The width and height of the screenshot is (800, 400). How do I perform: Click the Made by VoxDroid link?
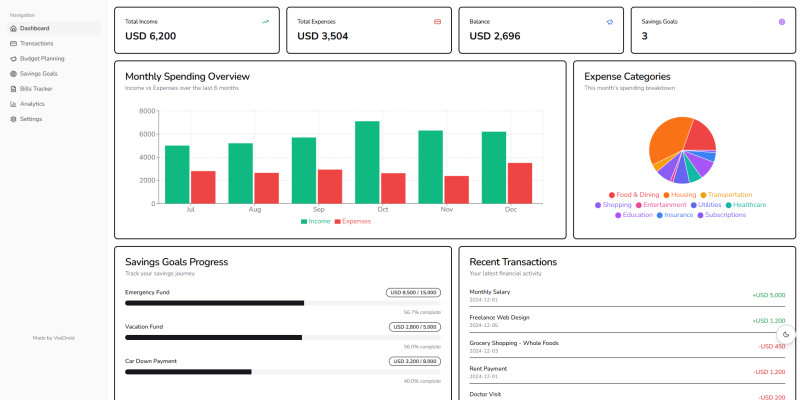pyautogui.click(x=54, y=338)
